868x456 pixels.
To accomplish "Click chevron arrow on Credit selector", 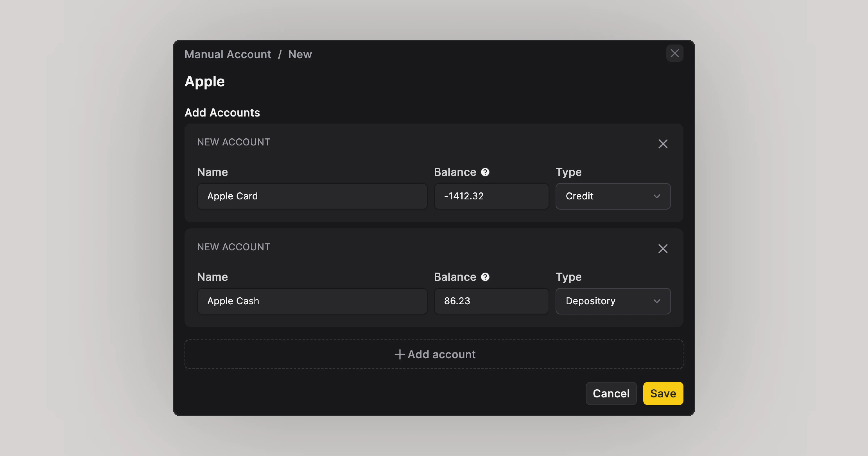I will coord(656,196).
